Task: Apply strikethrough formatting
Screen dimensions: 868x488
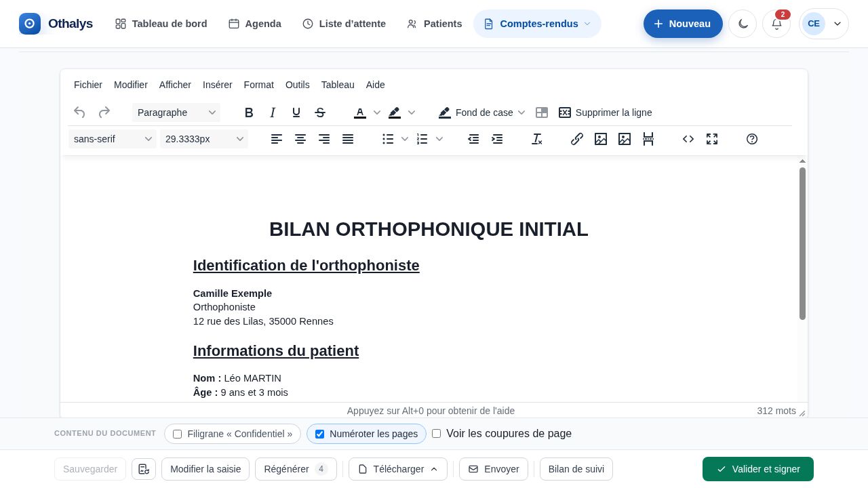Action: coord(320,113)
